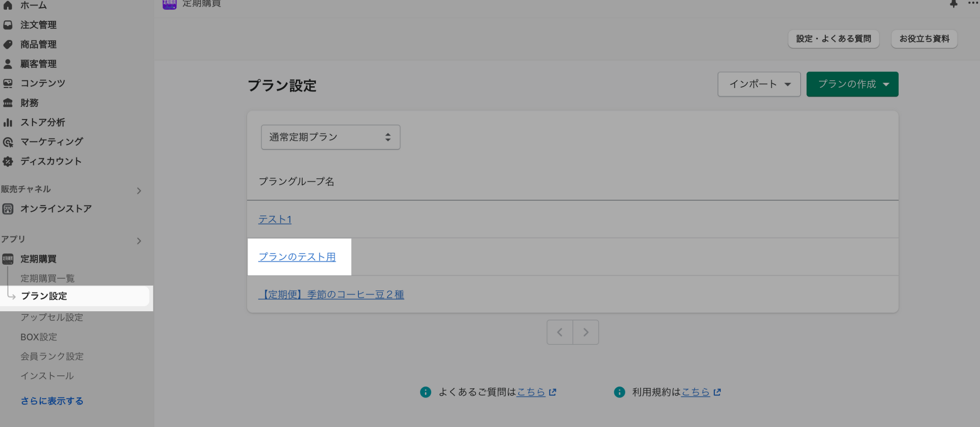
Task: Go to next page of plans
Action: tap(586, 332)
